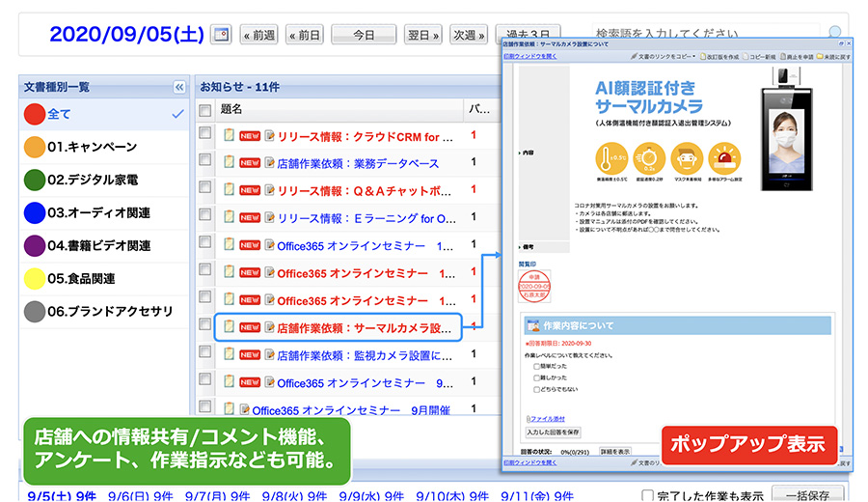Click コピー新規 in popup toolbar
The image size is (868, 502).
(760, 57)
